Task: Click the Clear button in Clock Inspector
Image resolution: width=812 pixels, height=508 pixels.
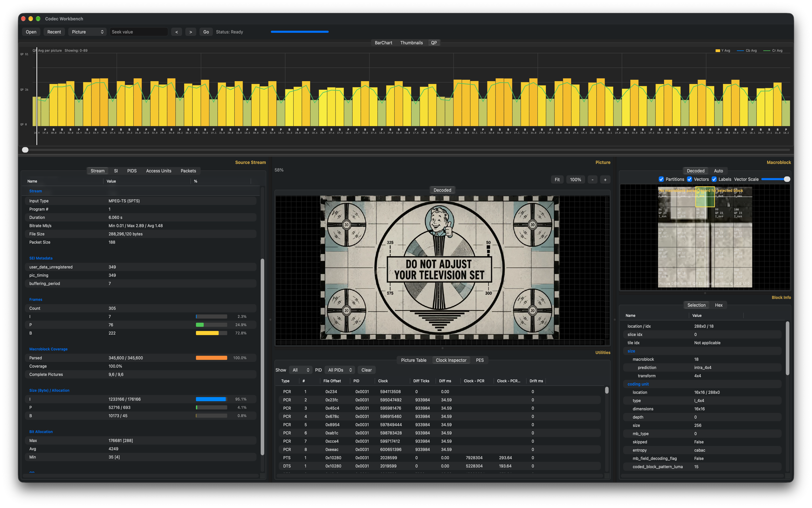Action: pos(366,370)
